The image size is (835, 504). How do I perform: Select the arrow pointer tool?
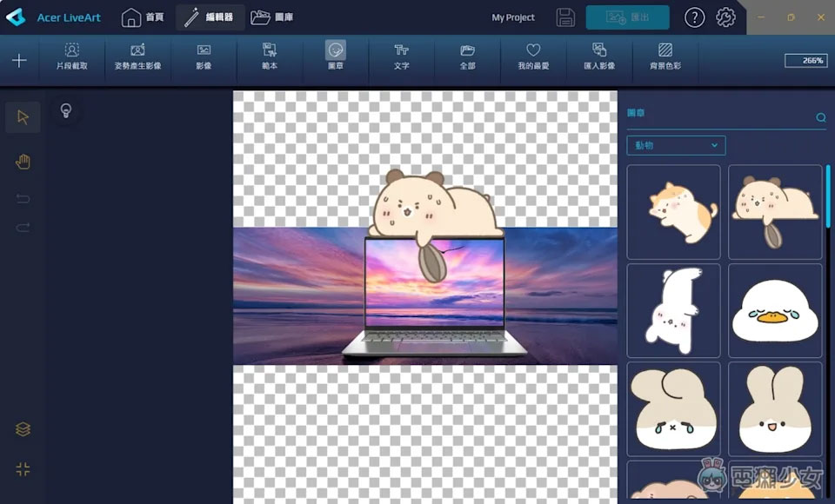[x=23, y=117]
